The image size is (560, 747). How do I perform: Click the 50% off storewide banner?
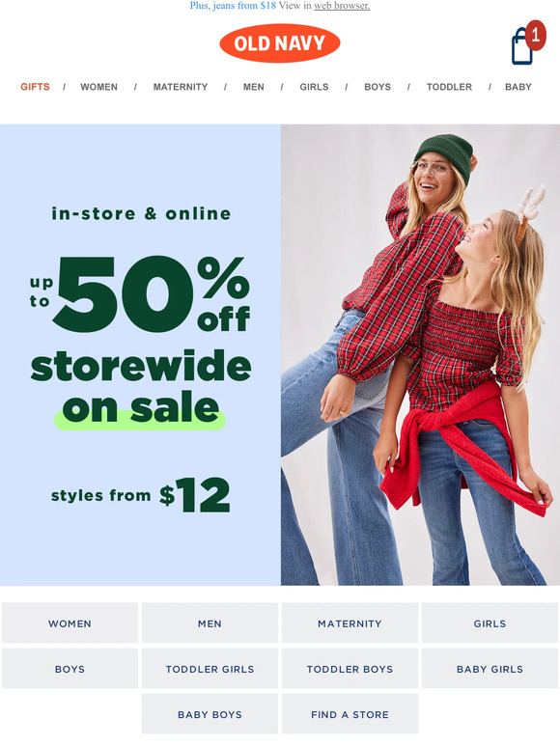[x=140, y=355]
